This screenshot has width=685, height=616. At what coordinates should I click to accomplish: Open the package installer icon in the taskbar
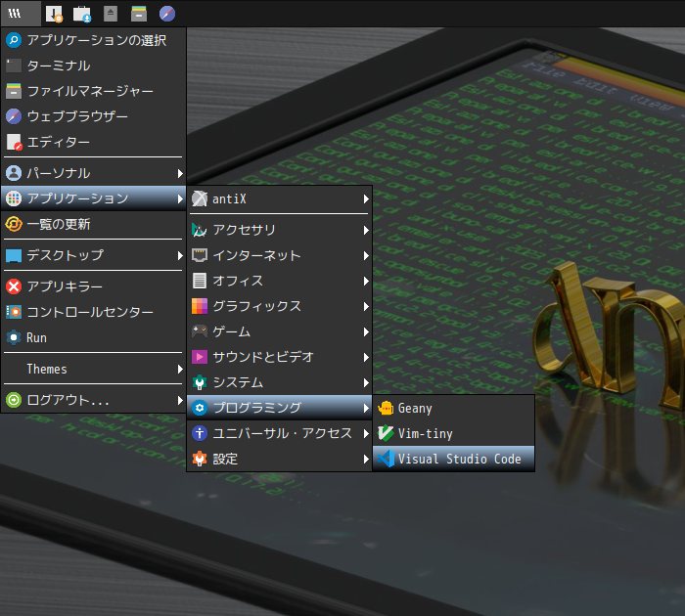54,14
